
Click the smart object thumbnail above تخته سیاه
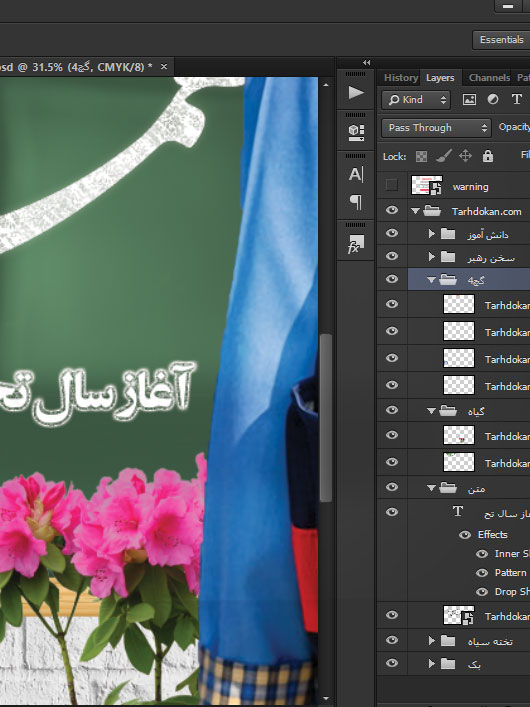click(x=459, y=615)
